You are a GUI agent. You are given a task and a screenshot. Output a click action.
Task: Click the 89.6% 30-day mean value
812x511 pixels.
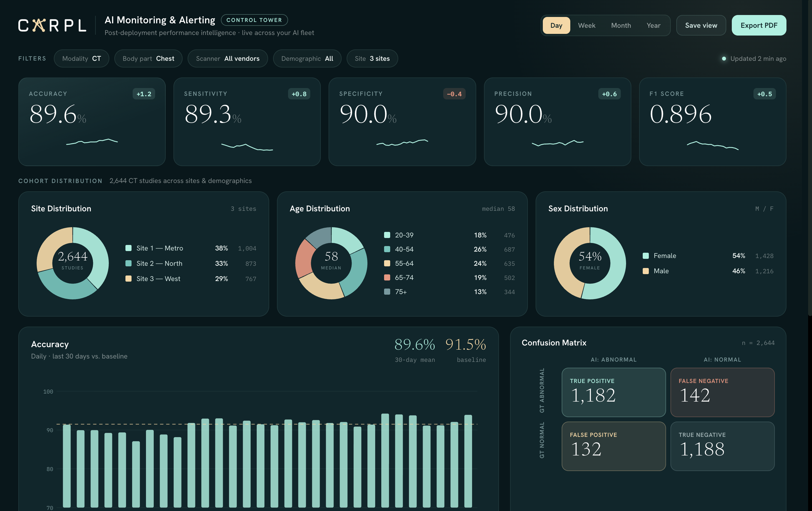point(414,345)
